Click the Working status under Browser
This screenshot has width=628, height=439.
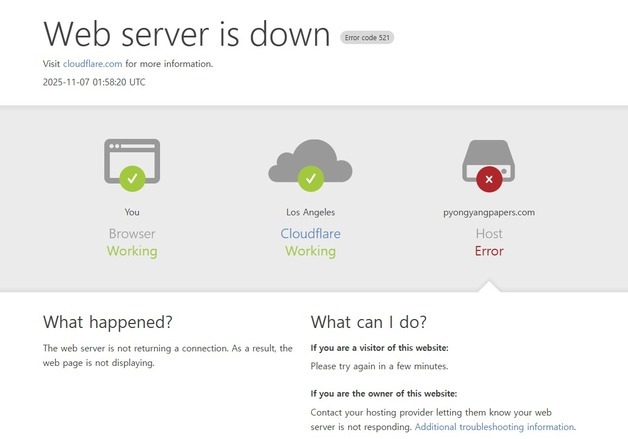pyautogui.click(x=132, y=251)
